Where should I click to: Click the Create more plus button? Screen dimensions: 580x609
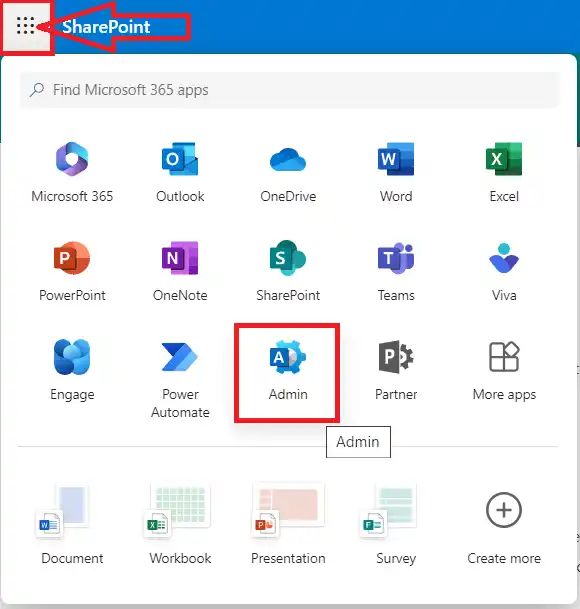click(x=504, y=510)
